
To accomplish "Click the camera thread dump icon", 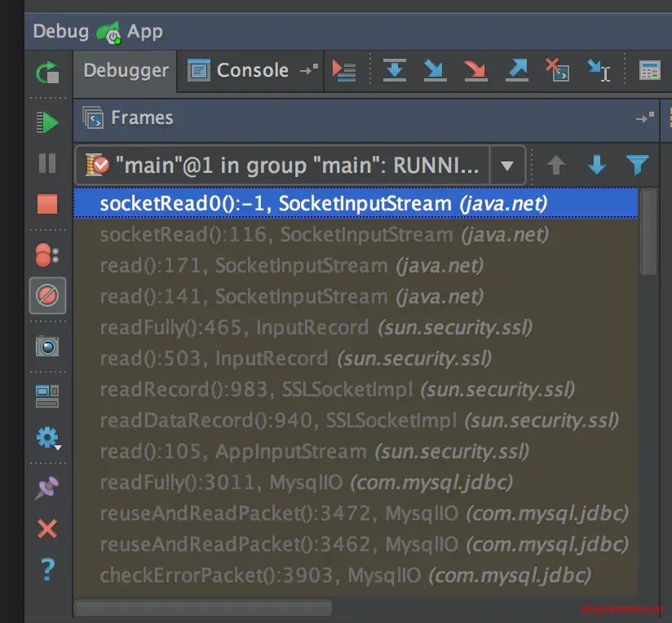I will tap(47, 346).
